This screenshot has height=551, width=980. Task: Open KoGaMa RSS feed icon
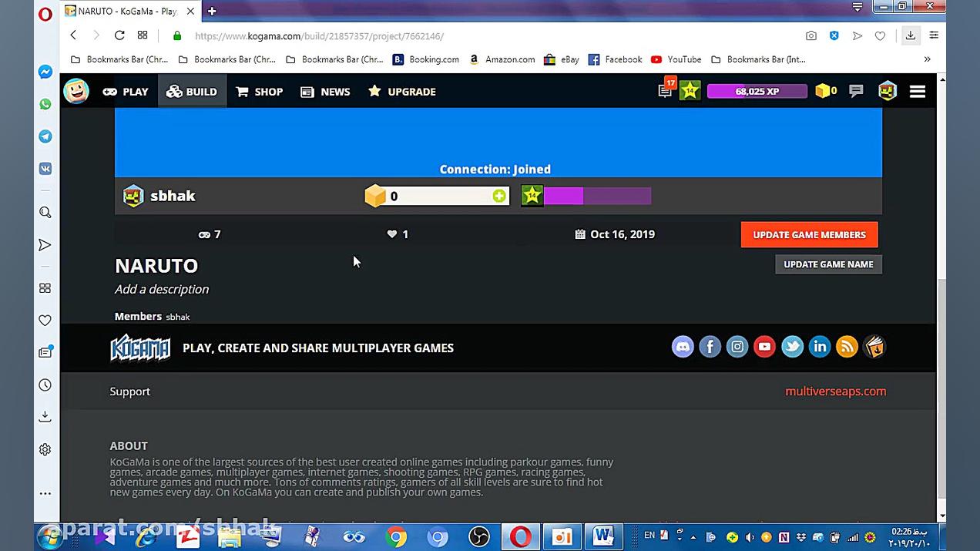847,347
